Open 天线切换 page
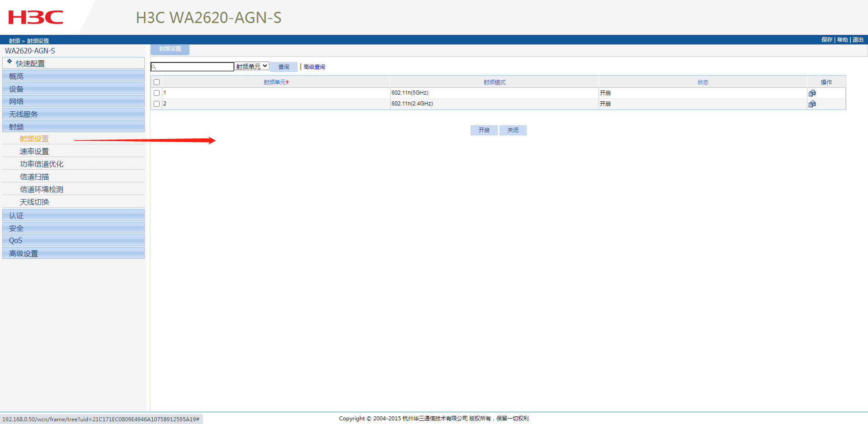This screenshot has width=868, height=424. point(34,202)
